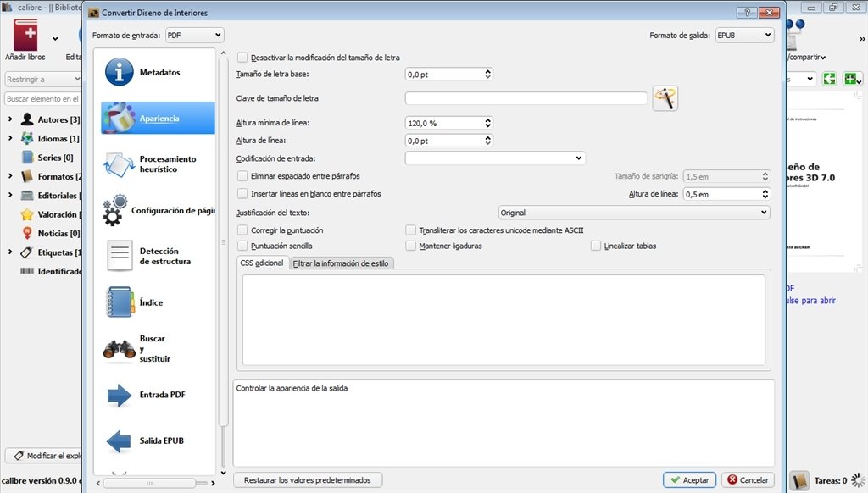Viewport: 868px width, 493px height.
Task: Switch to Filtrar la información de estilo tab
Action: pos(341,263)
